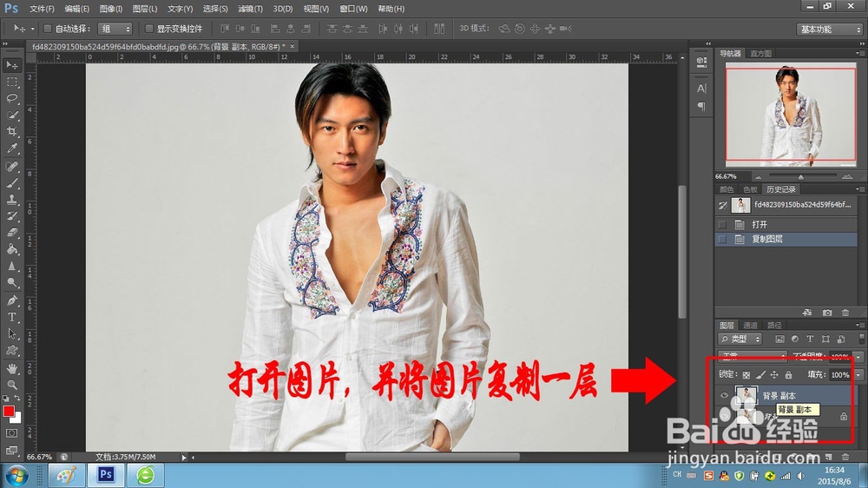Screen dimensions: 868x488
Task: Create new snapshot in History panel
Action: pyautogui.click(x=827, y=313)
